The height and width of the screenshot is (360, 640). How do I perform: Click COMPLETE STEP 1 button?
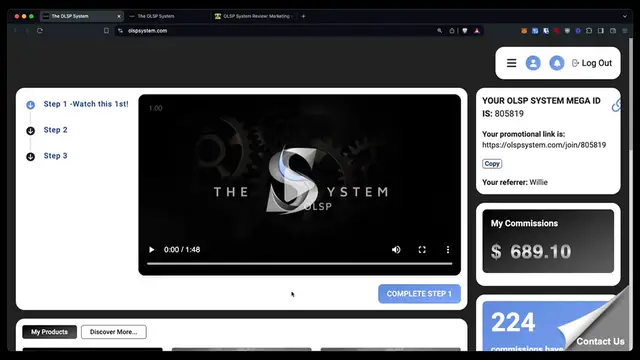pos(419,294)
